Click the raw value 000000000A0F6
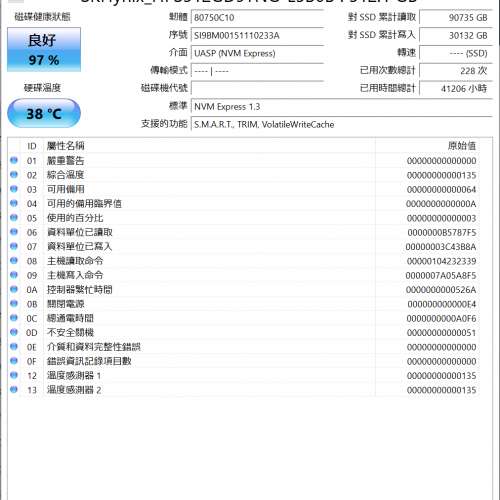Image resolution: width=500 pixels, height=500 pixels. 441,319
